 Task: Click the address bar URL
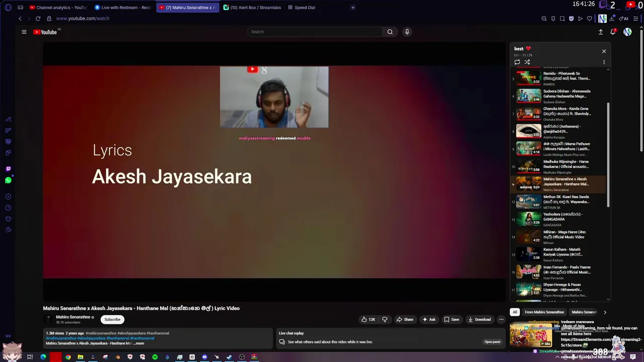83,19
